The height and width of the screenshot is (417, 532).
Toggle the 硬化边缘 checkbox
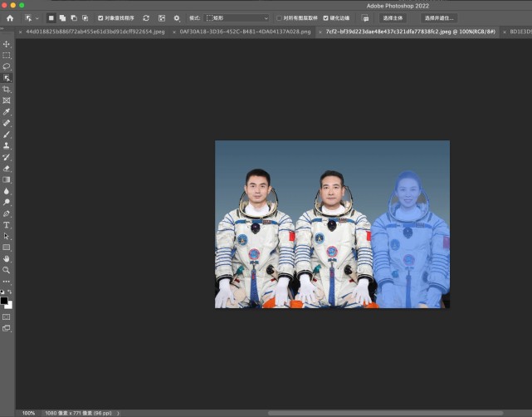coord(325,18)
